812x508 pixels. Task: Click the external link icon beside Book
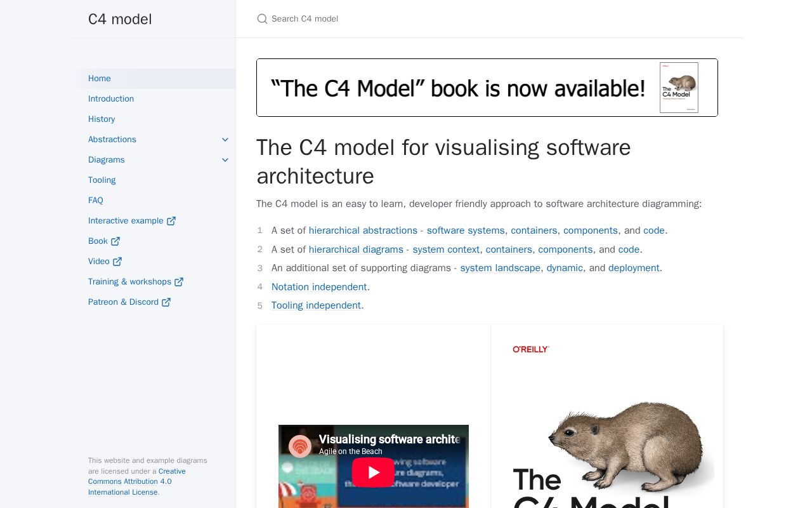coord(115,241)
